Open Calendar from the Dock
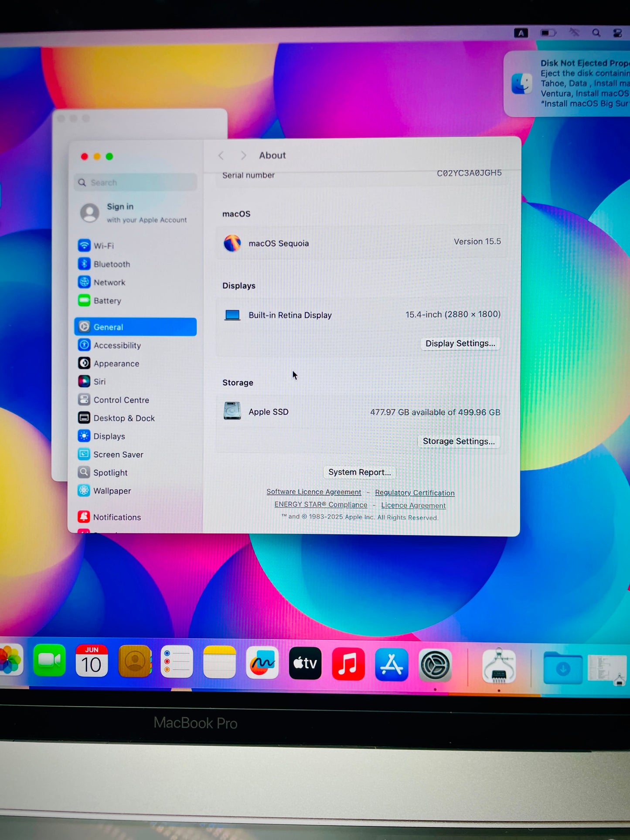The height and width of the screenshot is (840, 630). pos(92,661)
